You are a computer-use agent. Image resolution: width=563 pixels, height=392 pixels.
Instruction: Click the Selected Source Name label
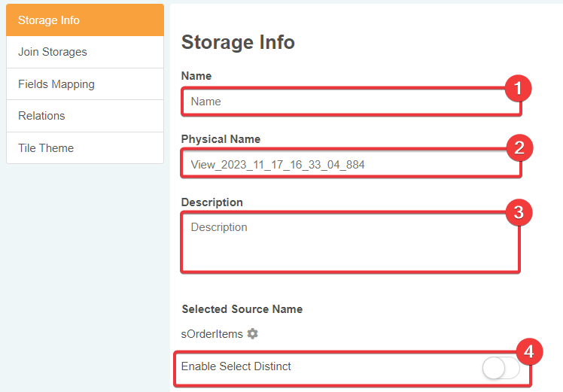tap(242, 309)
